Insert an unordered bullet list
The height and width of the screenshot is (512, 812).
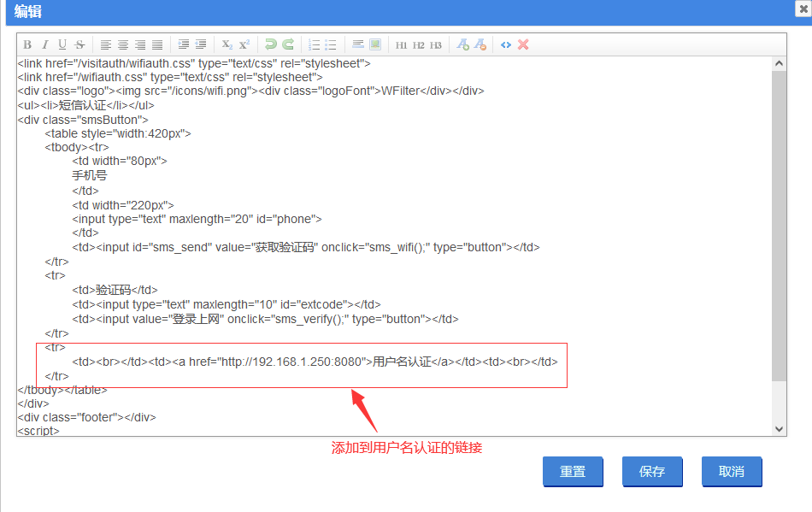click(331, 44)
